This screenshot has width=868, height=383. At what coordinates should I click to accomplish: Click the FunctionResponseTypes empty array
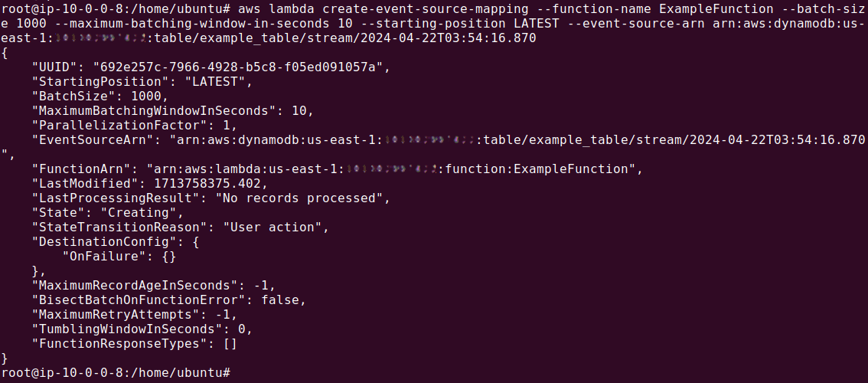pyautogui.click(x=230, y=344)
